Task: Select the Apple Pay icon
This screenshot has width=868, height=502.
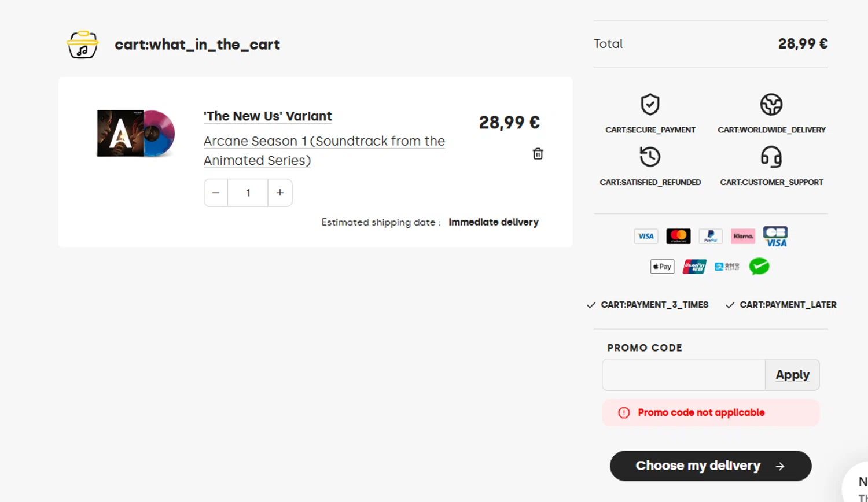Action: click(x=662, y=267)
